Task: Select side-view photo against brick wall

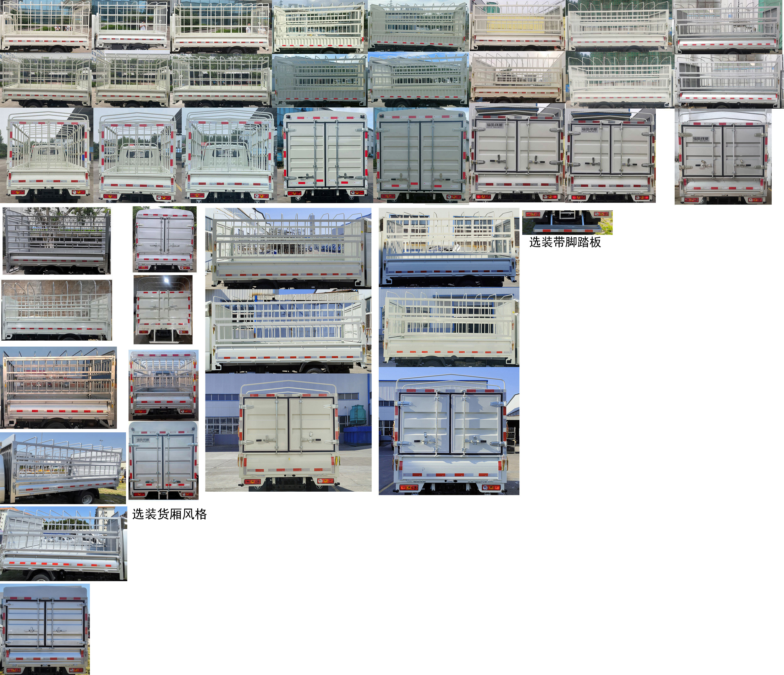Action: pos(57,310)
